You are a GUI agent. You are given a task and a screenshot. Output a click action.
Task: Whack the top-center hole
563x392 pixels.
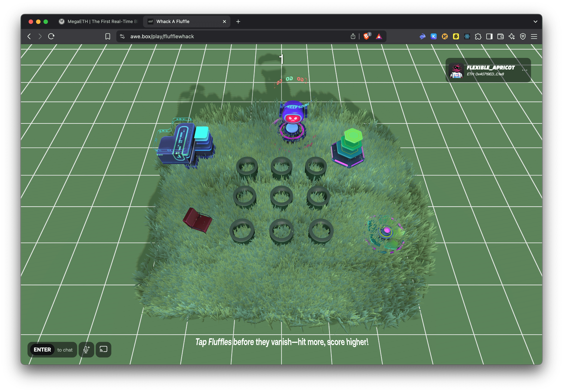coord(281,167)
